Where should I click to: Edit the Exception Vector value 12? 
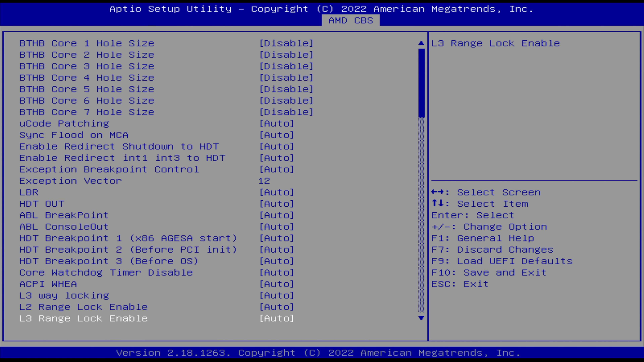coord(264,181)
